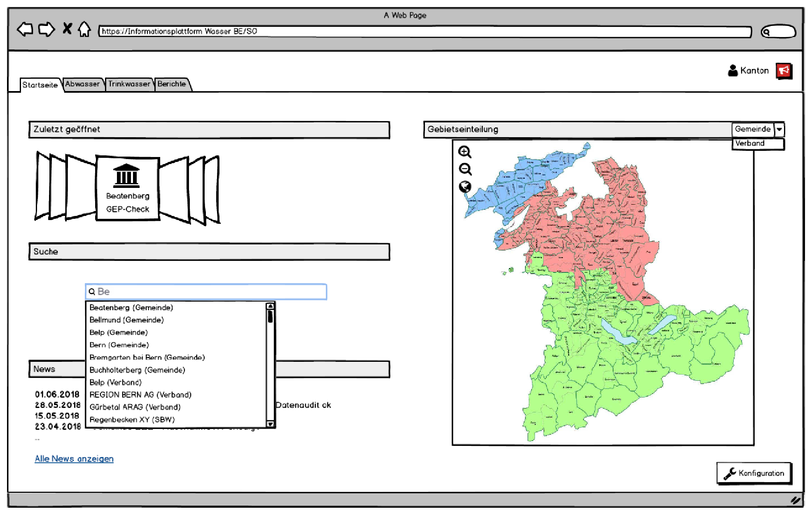812x518 pixels.
Task: Click the Kanton user profile icon
Action: point(733,70)
